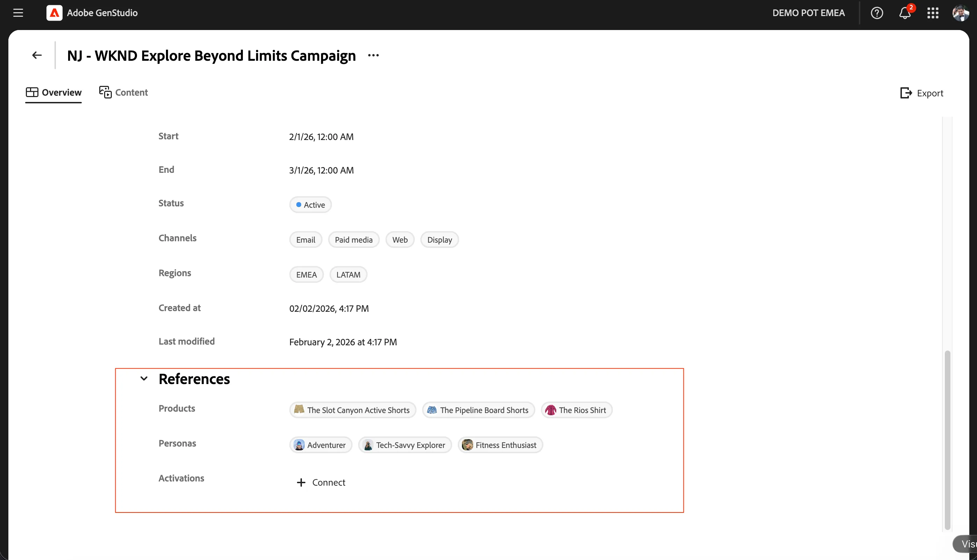The image size is (977, 560).
Task: Open the Fitness Enthusiast persona chip
Action: pyautogui.click(x=500, y=445)
